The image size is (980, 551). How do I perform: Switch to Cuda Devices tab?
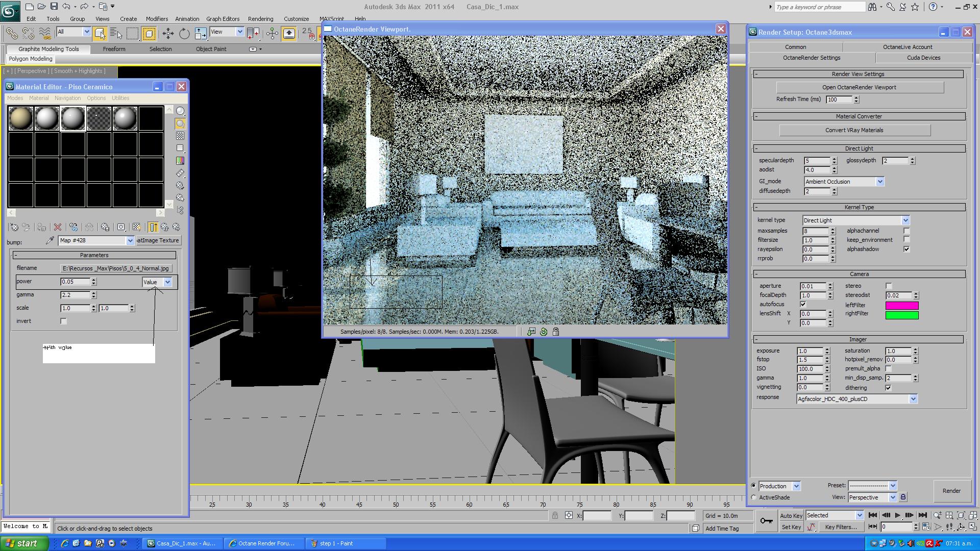click(923, 58)
